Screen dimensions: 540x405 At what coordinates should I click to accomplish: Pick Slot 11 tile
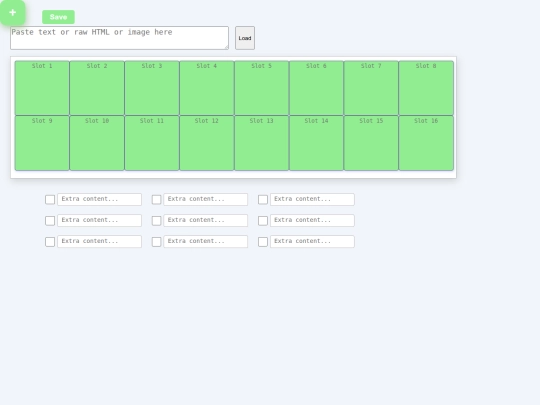click(152, 143)
